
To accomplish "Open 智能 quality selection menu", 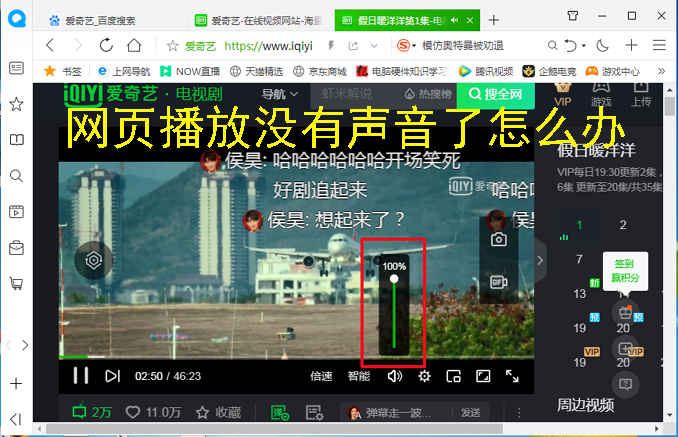I will point(358,376).
